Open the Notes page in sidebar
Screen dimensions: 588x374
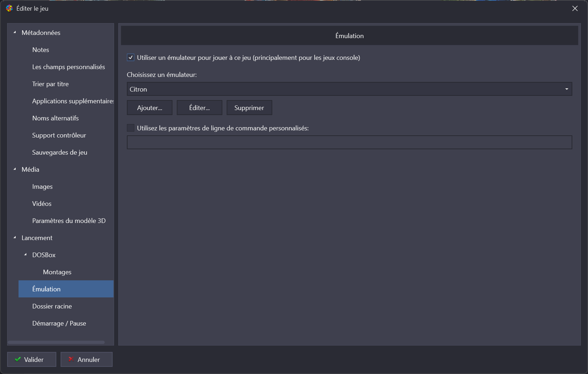(x=41, y=50)
